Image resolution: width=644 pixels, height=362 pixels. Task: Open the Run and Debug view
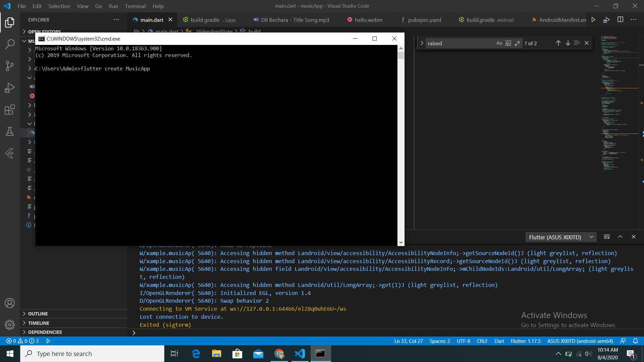coord(10,88)
